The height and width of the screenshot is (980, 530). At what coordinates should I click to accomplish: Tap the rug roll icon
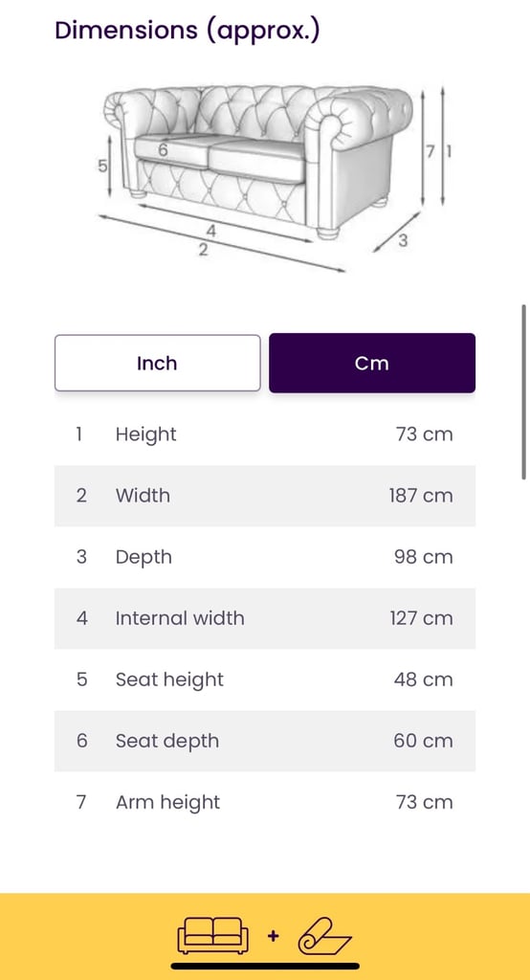coord(324,936)
